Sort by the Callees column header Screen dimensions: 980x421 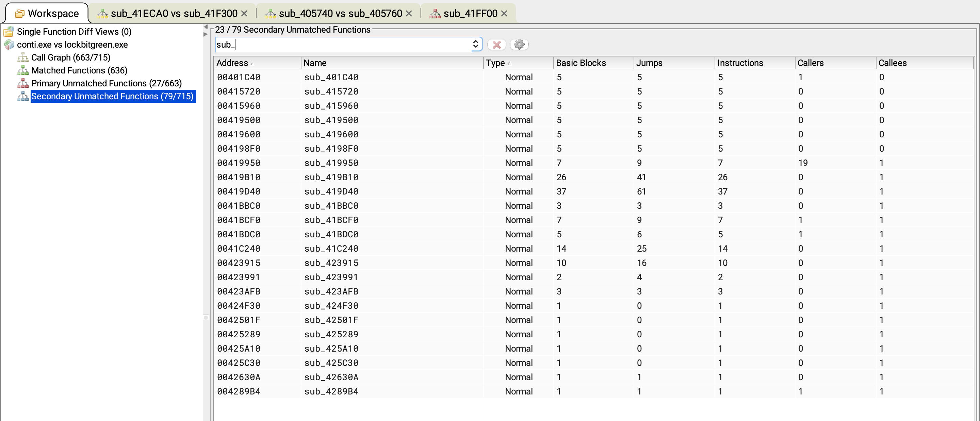925,63
